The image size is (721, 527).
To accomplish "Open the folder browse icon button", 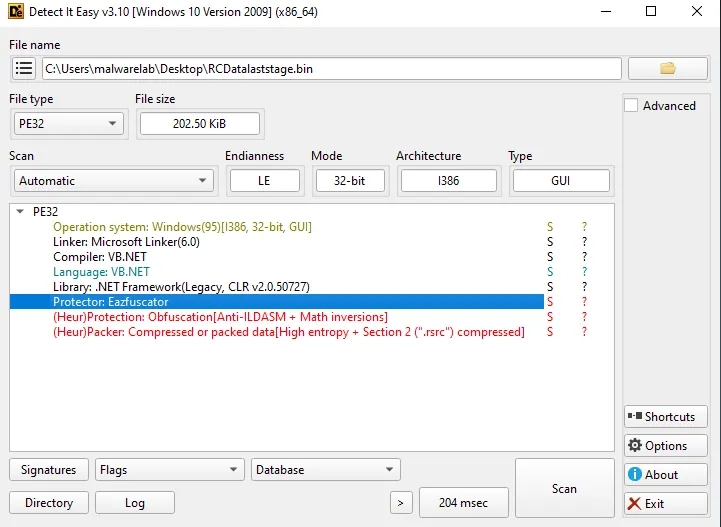I will pos(667,69).
